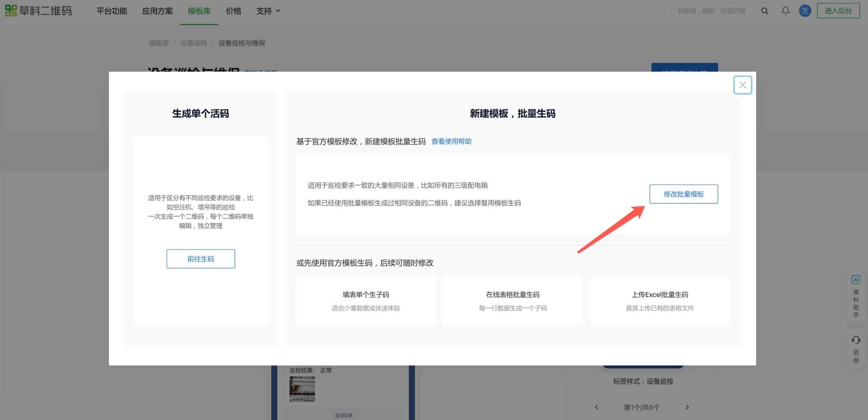
Task: Open the 咨询 headset support
Action: click(x=856, y=349)
